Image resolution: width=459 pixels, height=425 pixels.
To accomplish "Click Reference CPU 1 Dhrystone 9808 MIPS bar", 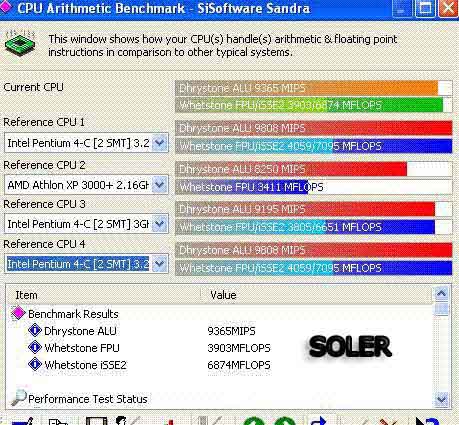I will pyautogui.click(x=314, y=128).
